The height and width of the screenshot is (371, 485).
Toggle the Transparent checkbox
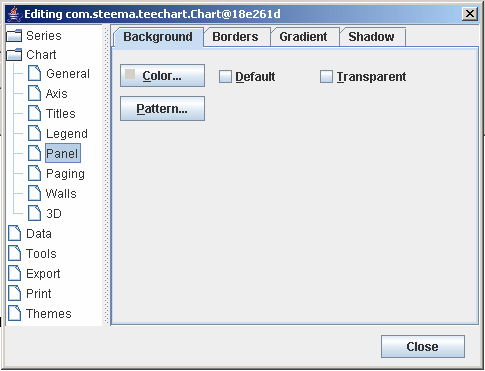coord(326,77)
